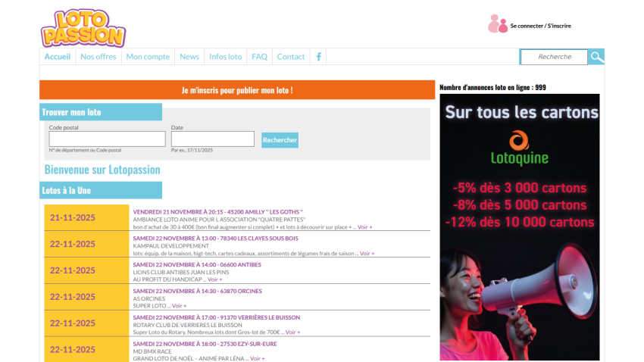Open the Ezy-sur-Eure loto listing
This screenshot has height=362, width=644.
[x=205, y=344]
